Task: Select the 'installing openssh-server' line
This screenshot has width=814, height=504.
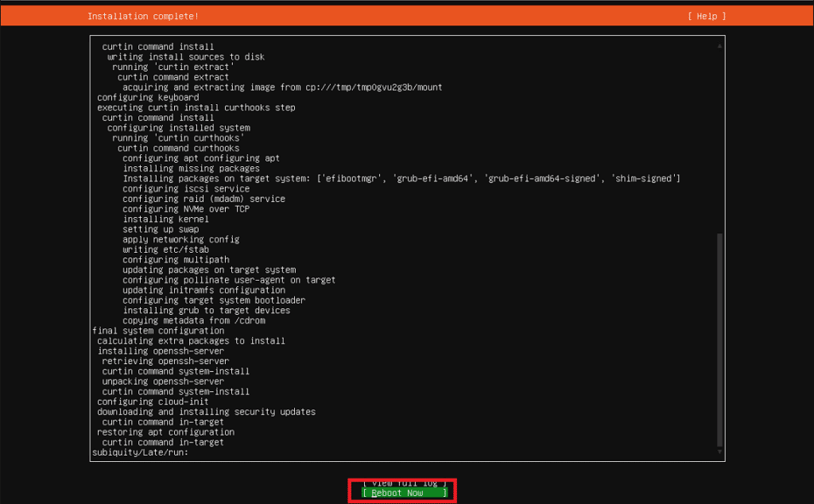Action: [161, 351]
